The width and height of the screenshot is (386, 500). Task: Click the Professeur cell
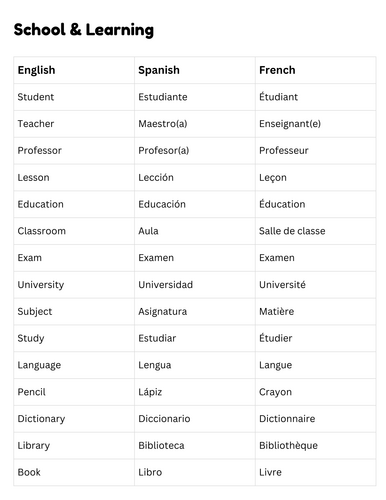[315, 151]
